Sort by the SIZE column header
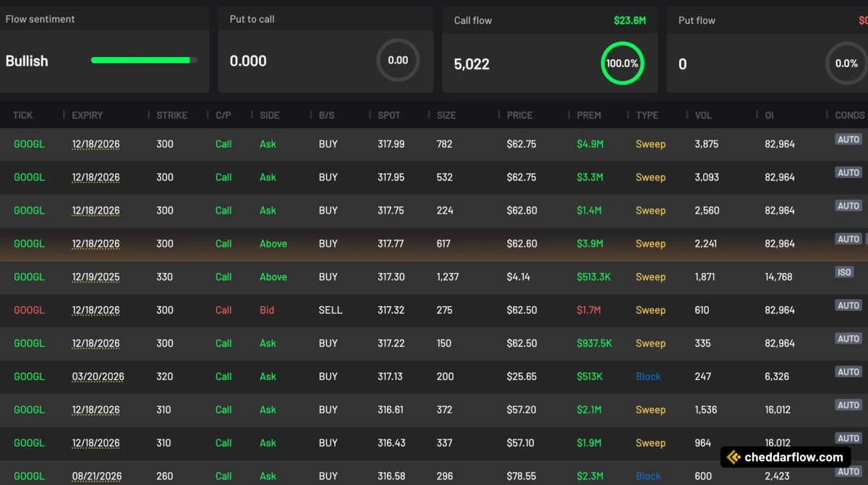Image resolution: width=868 pixels, height=485 pixels. click(446, 115)
